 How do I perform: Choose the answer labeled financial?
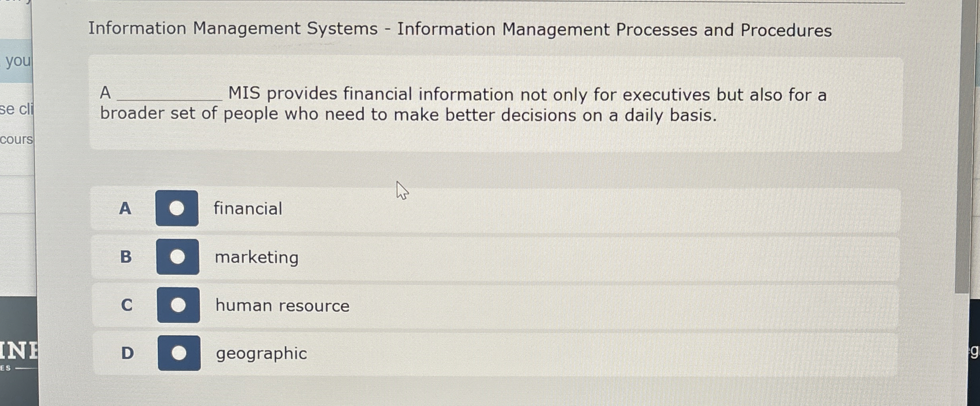point(248,208)
